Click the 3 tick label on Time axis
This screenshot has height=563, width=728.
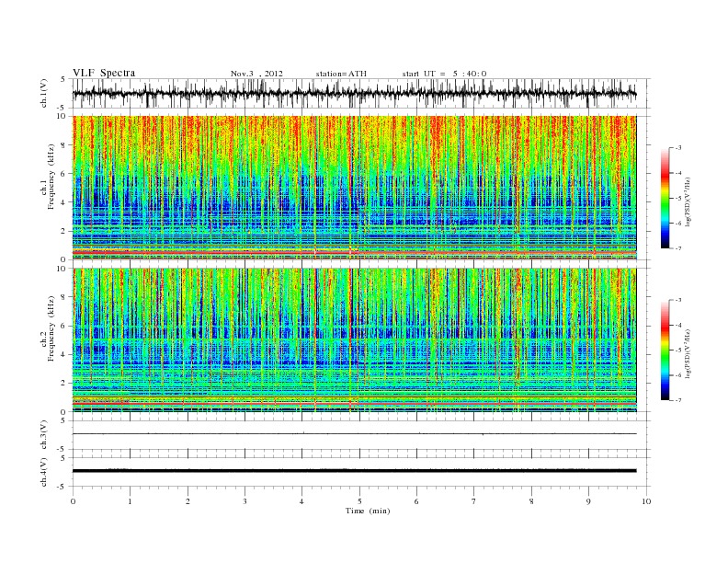(x=245, y=501)
